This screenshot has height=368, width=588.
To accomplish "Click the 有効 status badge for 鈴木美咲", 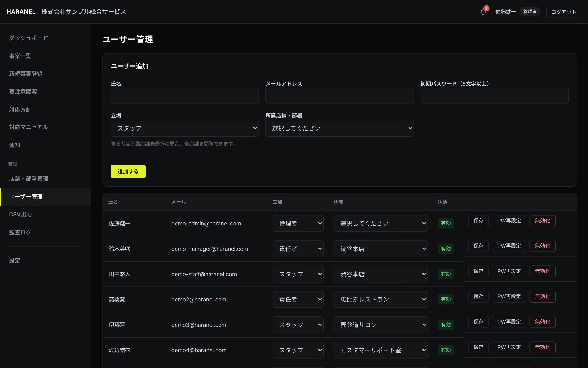I will tap(446, 249).
